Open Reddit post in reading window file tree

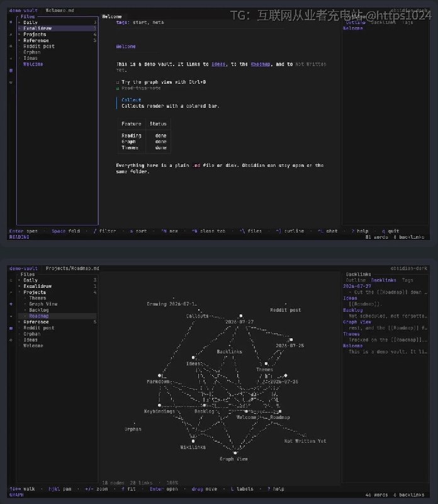(x=39, y=46)
